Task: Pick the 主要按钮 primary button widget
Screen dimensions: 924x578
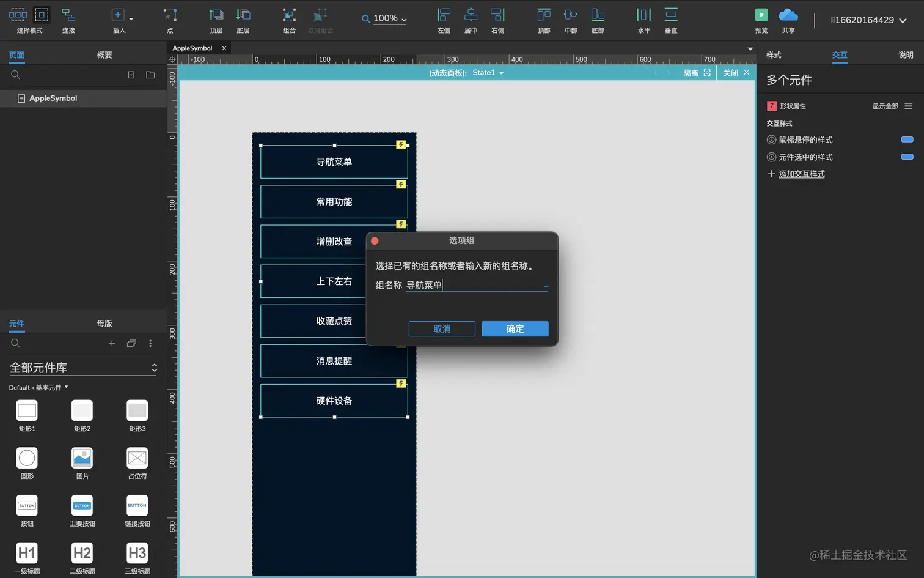Action: pos(82,511)
